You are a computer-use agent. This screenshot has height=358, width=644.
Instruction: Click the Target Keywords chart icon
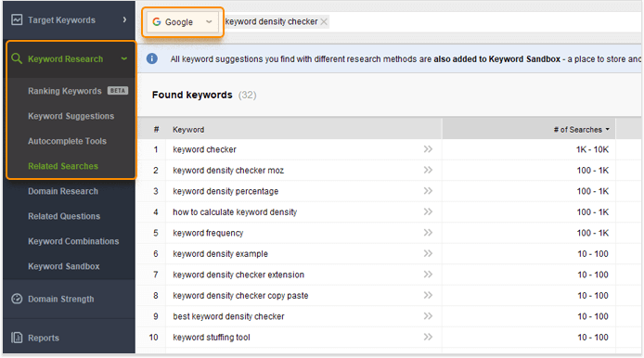coord(17,19)
